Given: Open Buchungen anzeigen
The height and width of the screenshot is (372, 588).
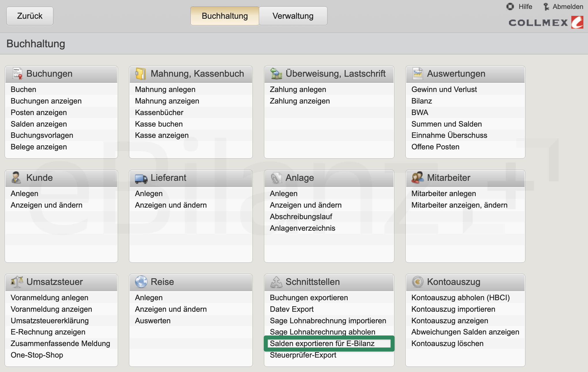Looking at the screenshot, I should (46, 101).
